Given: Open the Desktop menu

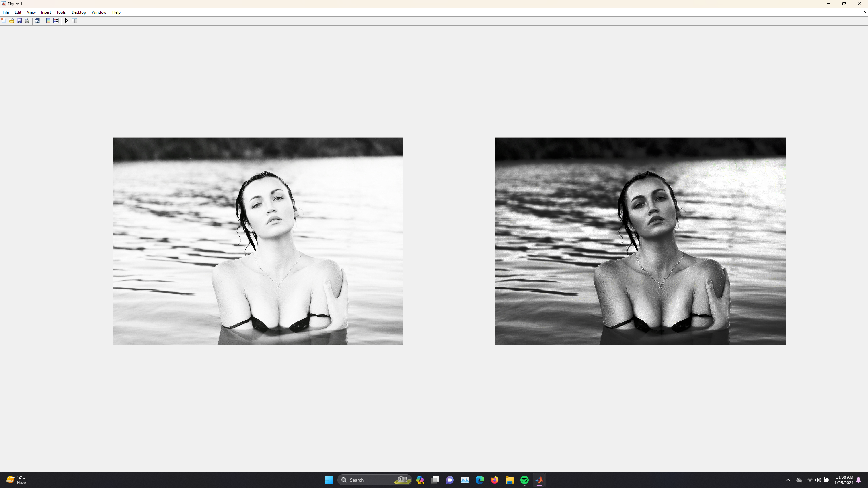Looking at the screenshot, I should click(78, 12).
